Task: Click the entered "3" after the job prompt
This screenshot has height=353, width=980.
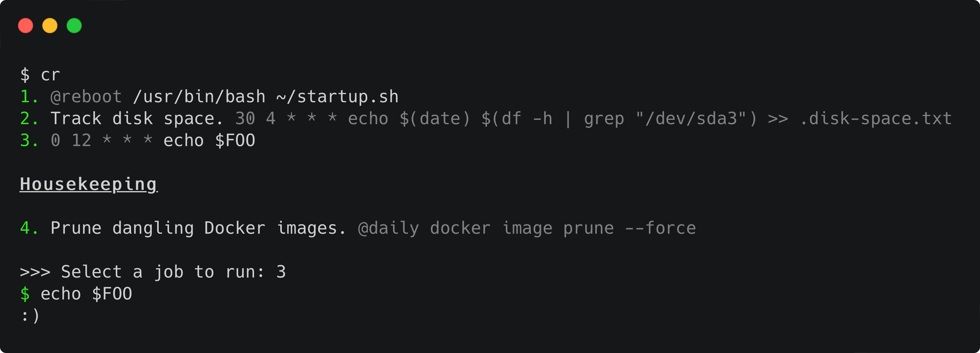Action: tap(281, 272)
